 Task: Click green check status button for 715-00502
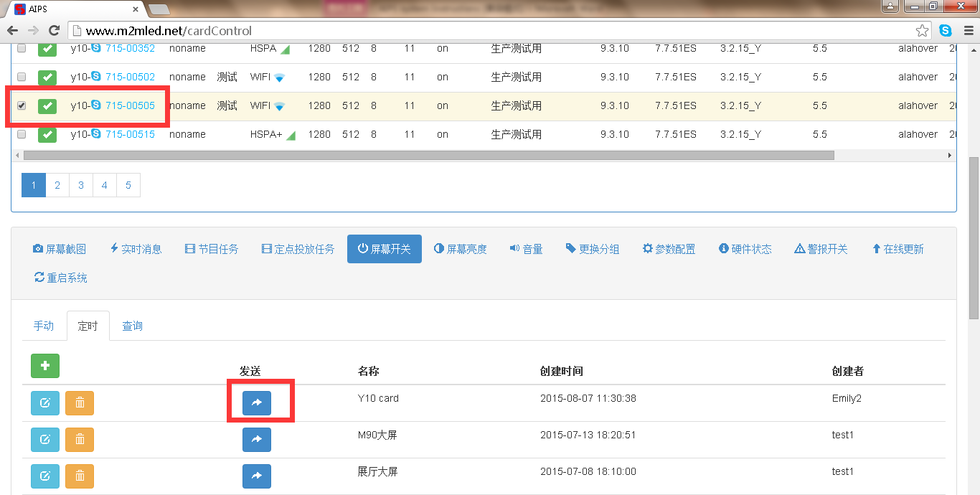[x=47, y=77]
